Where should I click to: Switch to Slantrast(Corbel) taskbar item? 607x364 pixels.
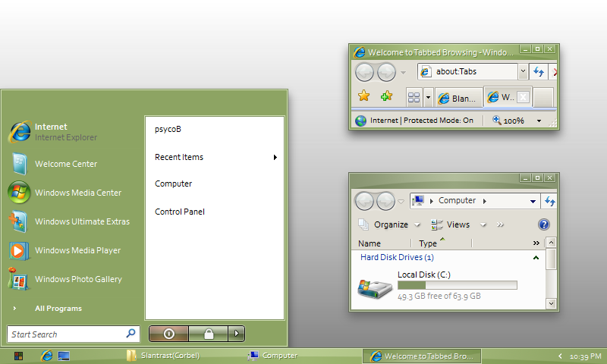point(164,356)
